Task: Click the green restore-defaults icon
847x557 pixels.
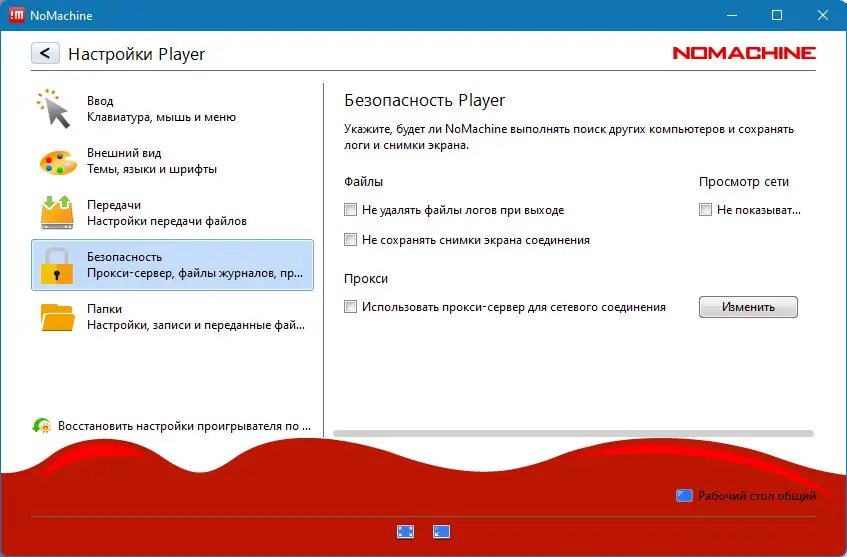Action: 42,426
